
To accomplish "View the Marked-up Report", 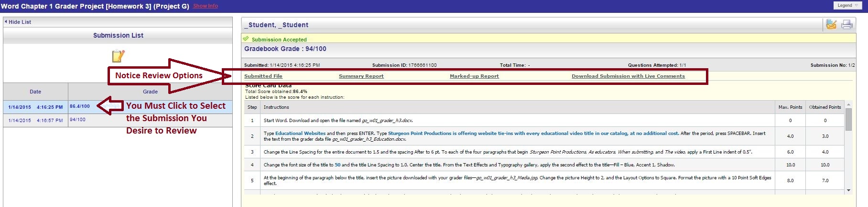I will (474, 76).
